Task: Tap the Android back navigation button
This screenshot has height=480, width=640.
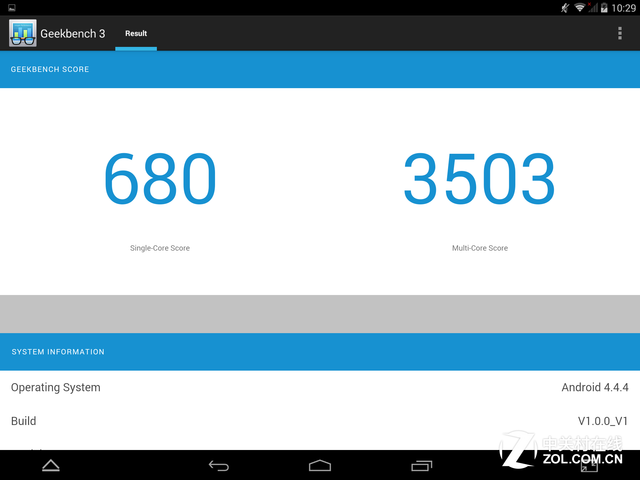Action: click(x=219, y=466)
